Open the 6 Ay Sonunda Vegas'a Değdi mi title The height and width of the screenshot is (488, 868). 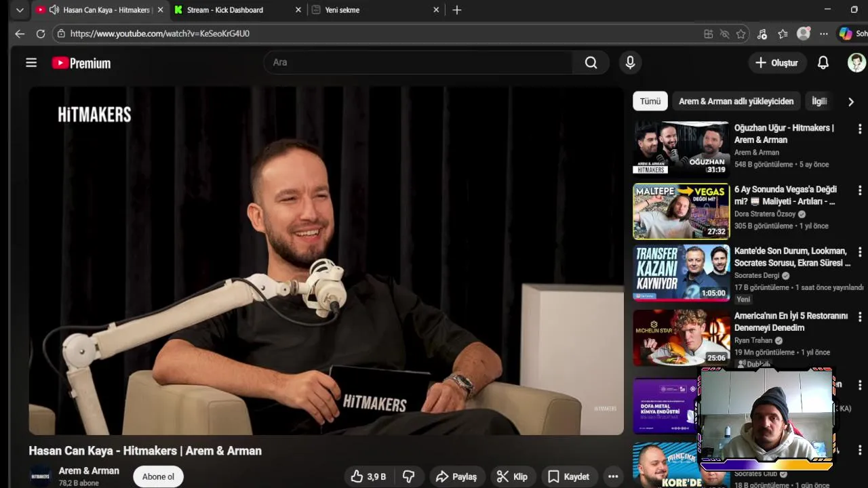pyautogui.click(x=785, y=195)
